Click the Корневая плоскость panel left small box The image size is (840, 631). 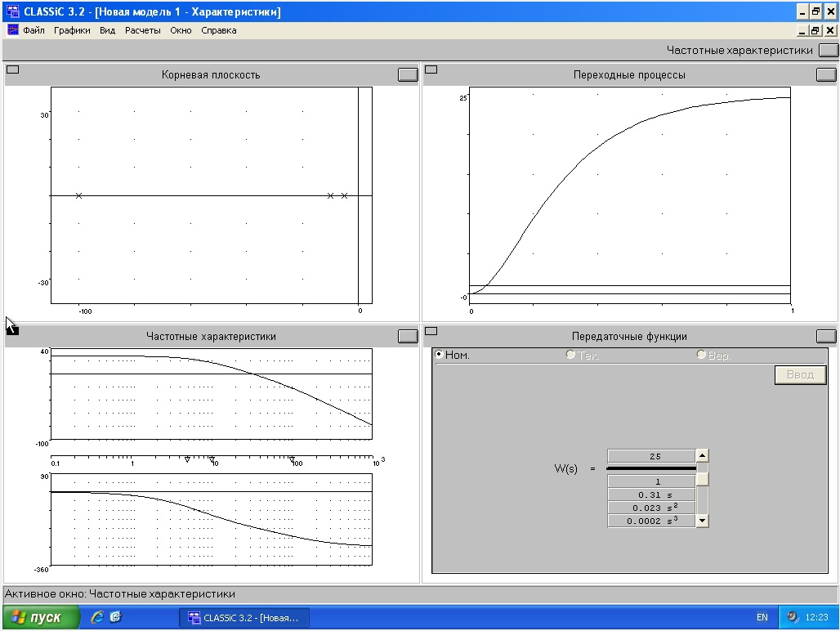pos(12,69)
